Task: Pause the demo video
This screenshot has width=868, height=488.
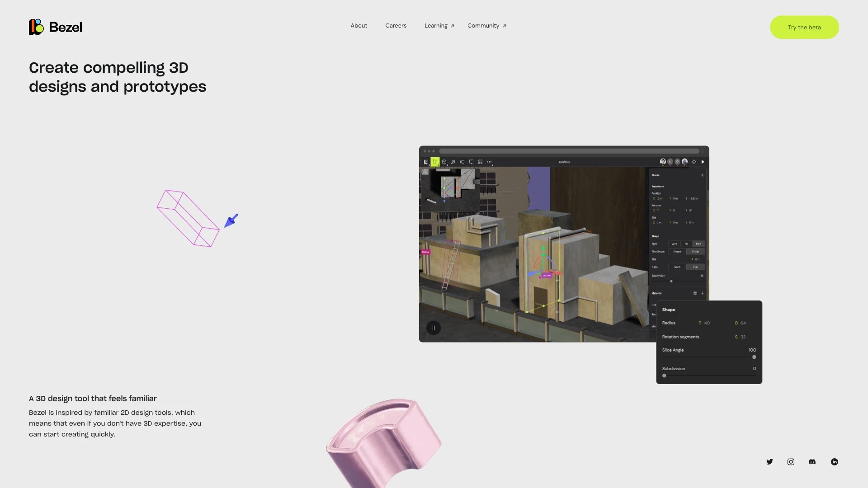Action: pos(433,328)
